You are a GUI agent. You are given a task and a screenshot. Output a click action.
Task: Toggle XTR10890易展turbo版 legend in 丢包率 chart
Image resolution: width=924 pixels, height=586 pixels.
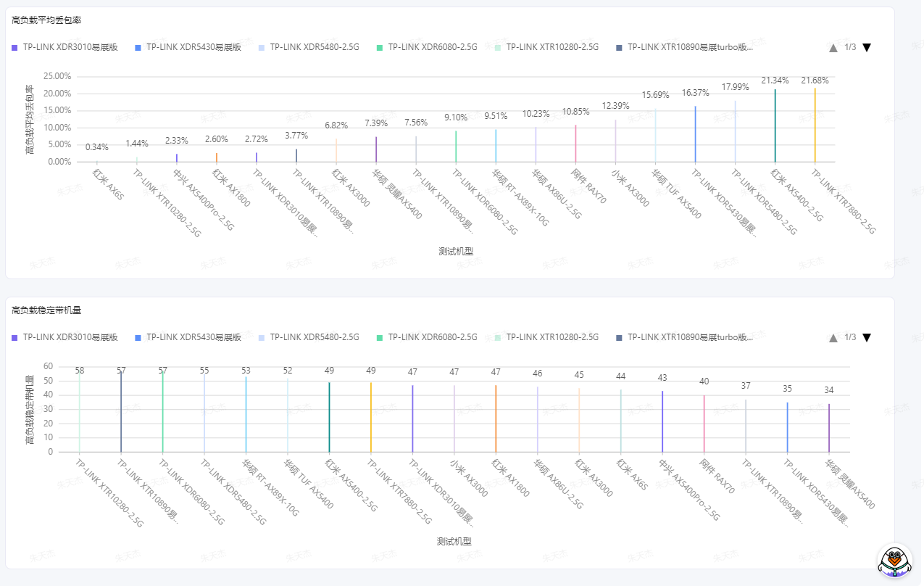[x=684, y=47]
